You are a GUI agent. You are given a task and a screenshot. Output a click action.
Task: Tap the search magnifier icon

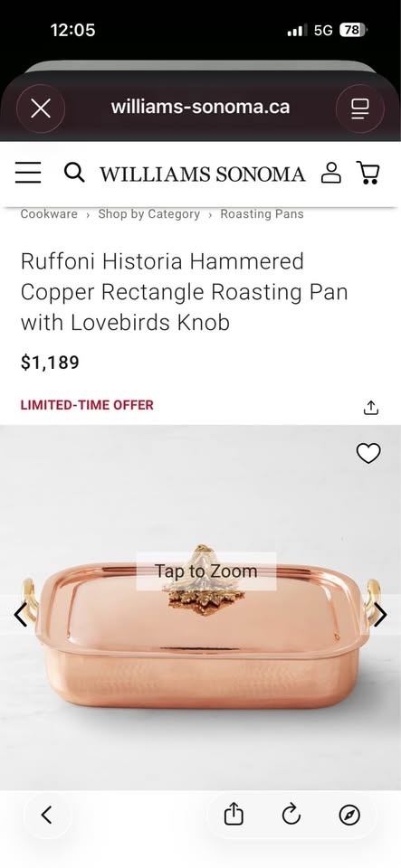74,173
